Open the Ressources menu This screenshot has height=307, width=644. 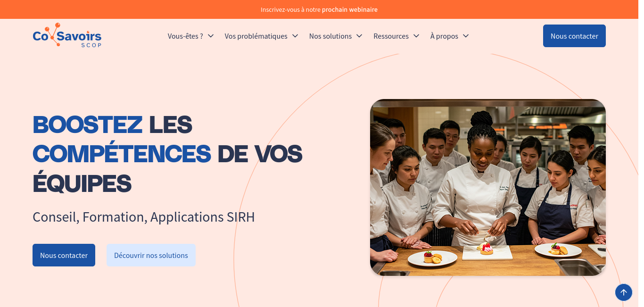coord(391,36)
